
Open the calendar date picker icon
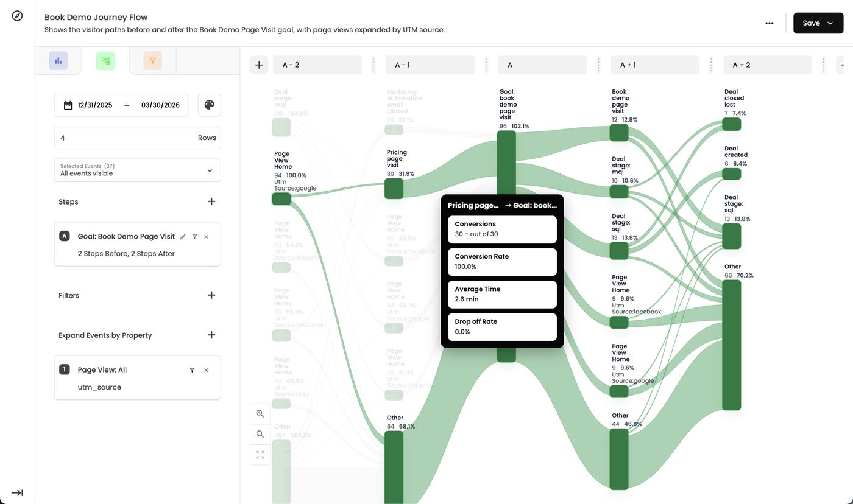(x=68, y=105)
